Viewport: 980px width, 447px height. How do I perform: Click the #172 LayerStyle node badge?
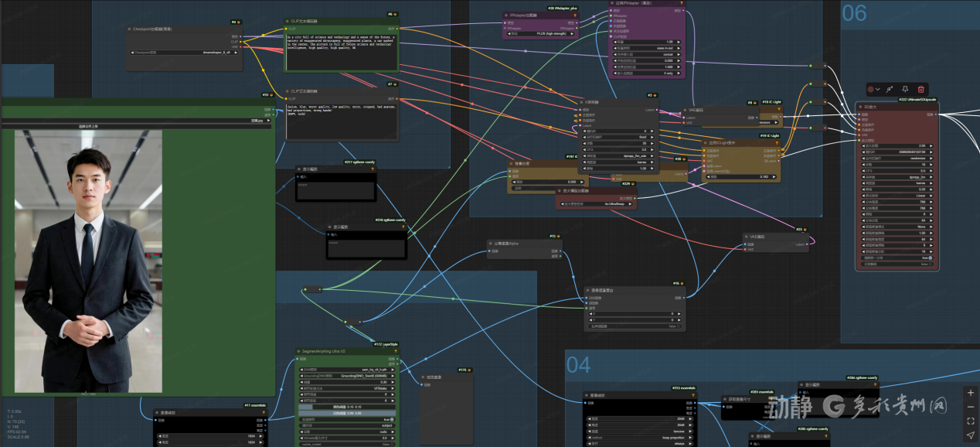384,344
